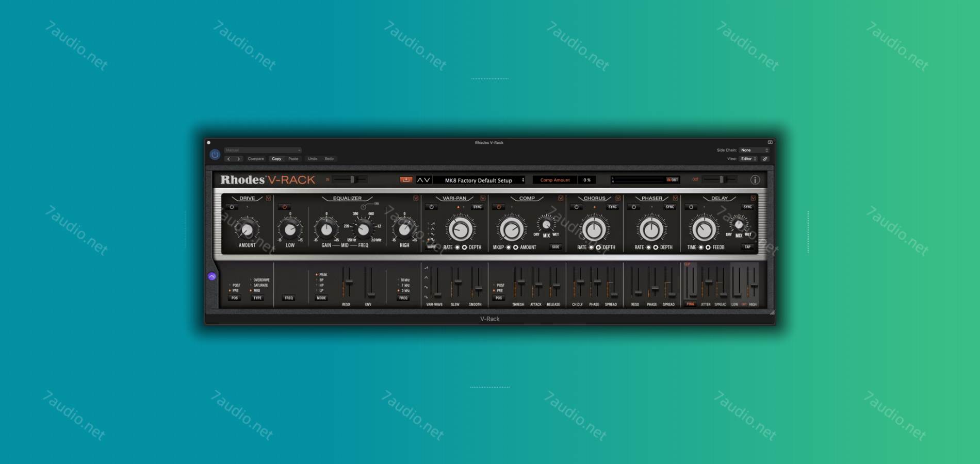
Task: Toggle the Drive section power button
Action: (x=232, y=207)
